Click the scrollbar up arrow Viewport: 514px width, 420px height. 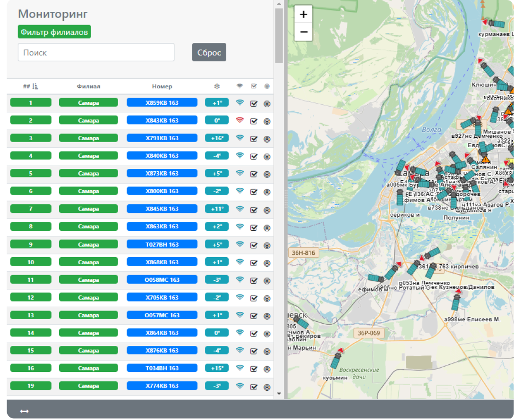tap(279, 4)
